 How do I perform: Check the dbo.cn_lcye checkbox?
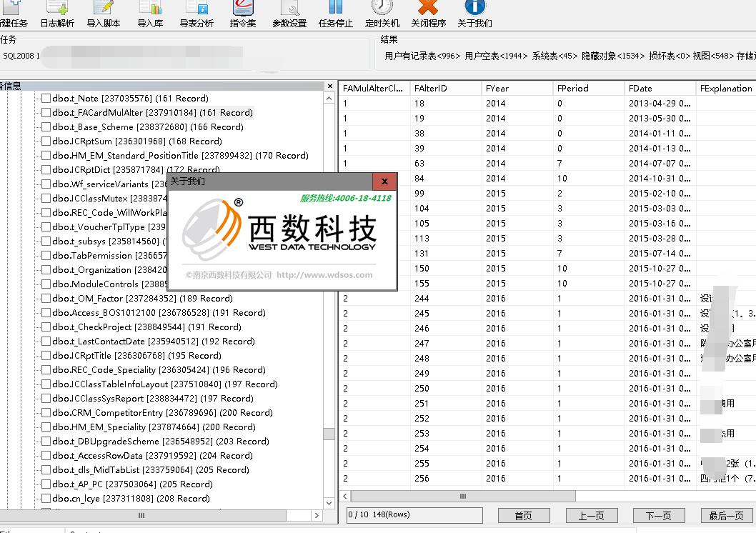pyautogui.click(x=46, y=498)
